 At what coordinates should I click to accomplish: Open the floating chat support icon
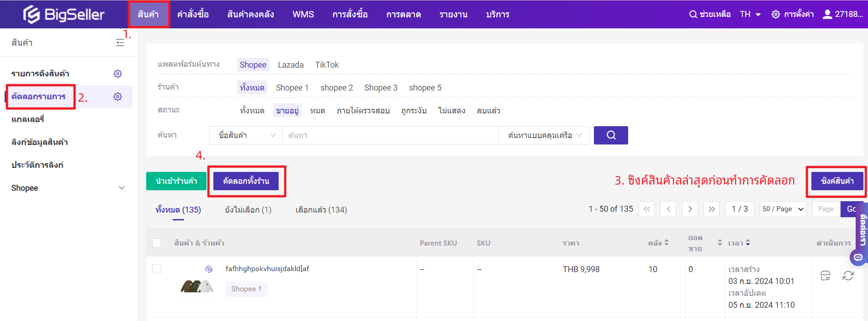click(858, 257)
